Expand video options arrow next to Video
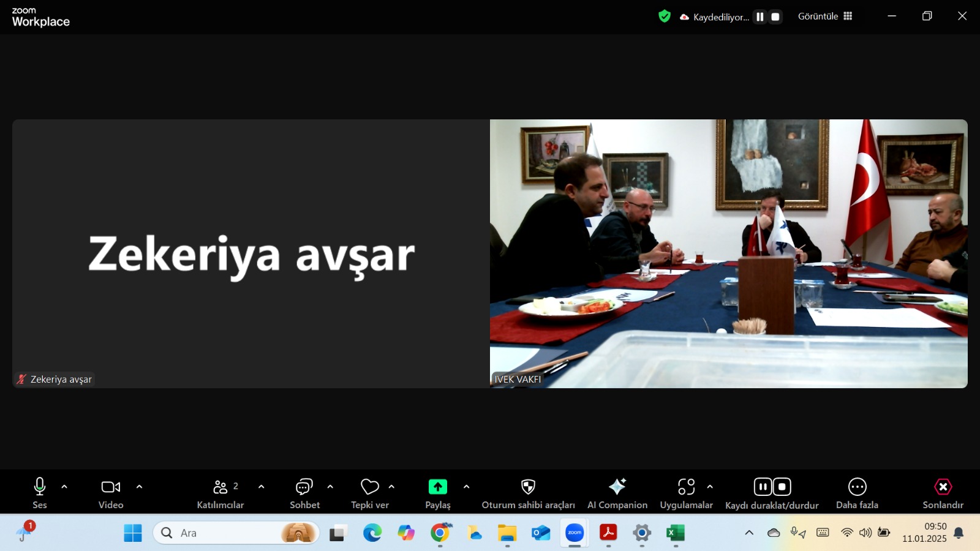Screen dimensions: 980x551 [139, 487]
